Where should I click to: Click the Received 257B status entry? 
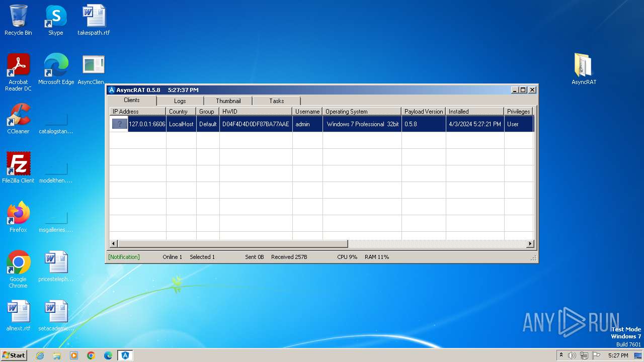(289, 257)
